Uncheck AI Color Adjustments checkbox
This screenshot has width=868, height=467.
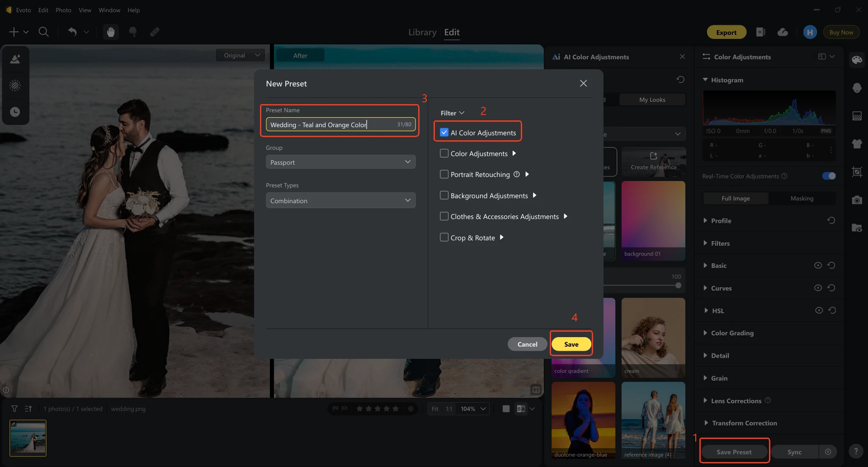(444, 133)
